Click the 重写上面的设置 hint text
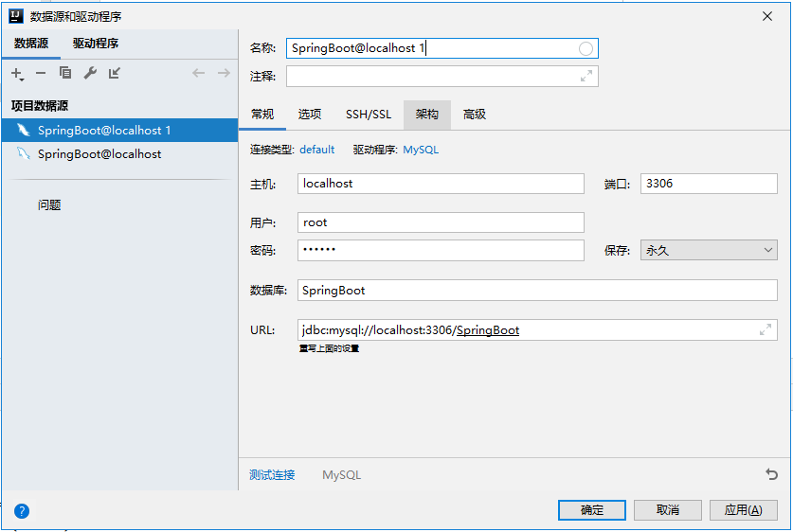 click(330, 348)
